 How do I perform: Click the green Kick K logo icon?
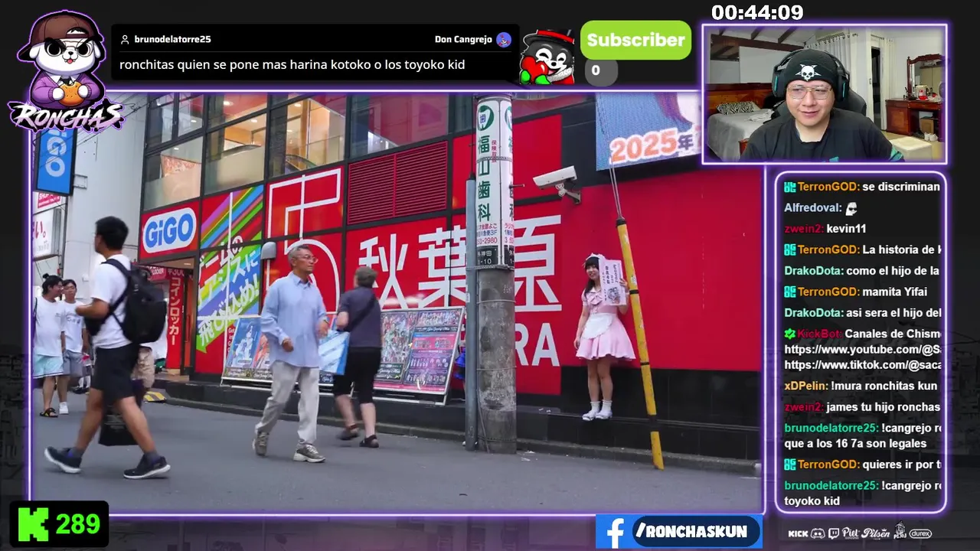click(33, 524)
